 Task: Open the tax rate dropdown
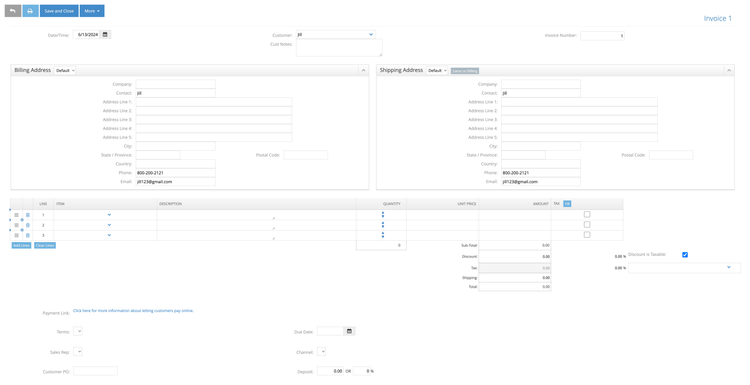[684, 268]
